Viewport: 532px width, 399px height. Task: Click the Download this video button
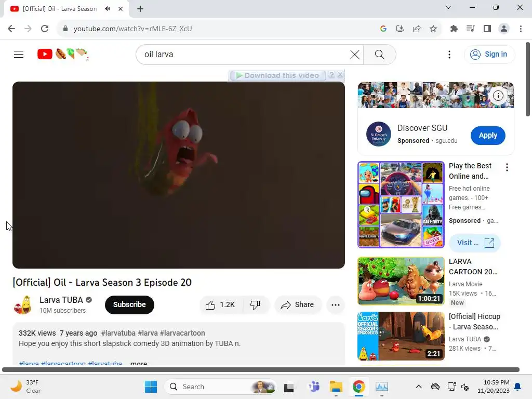278,75
